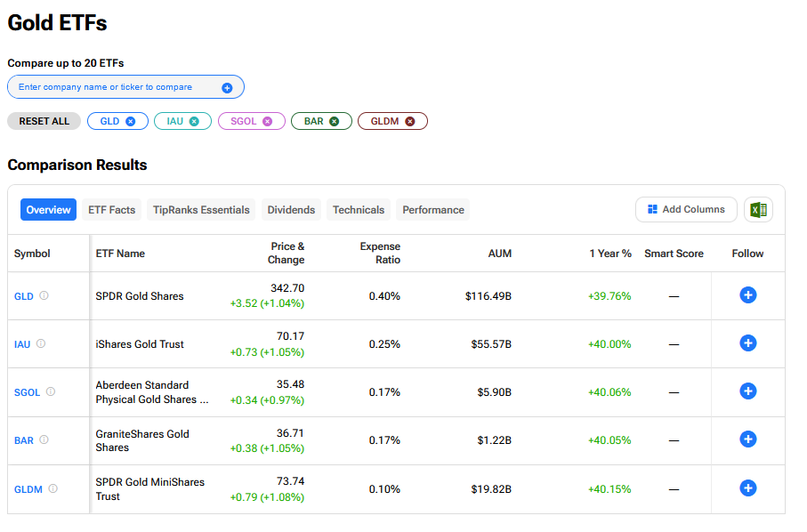Click the 0.10% expense ratio value

(384, 489)
